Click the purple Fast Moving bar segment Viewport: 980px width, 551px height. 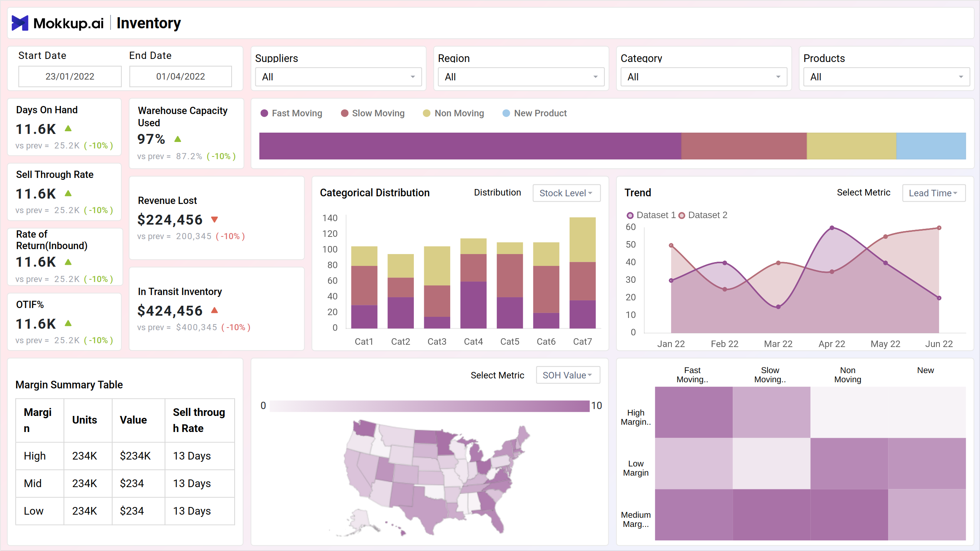470,146
